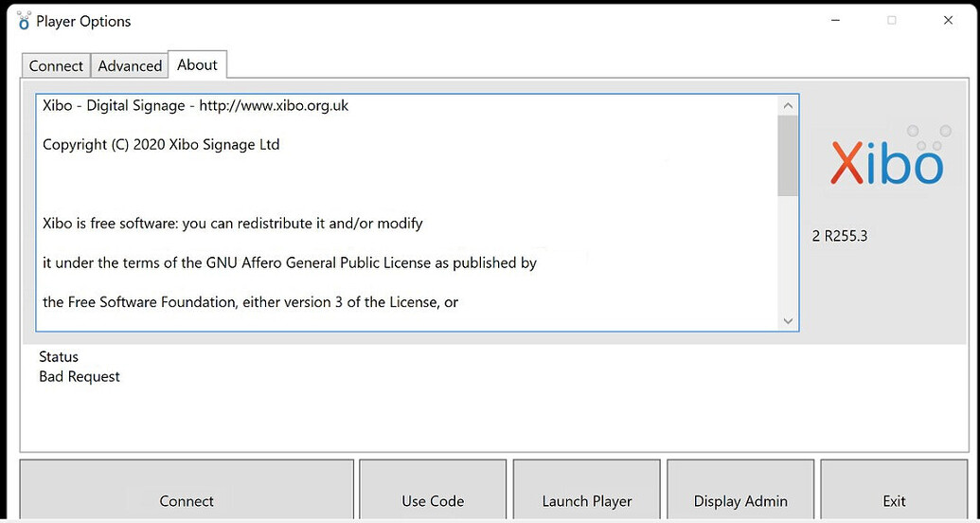
Task: Open the Advanced tab
Action: click(x=130, y=65)
